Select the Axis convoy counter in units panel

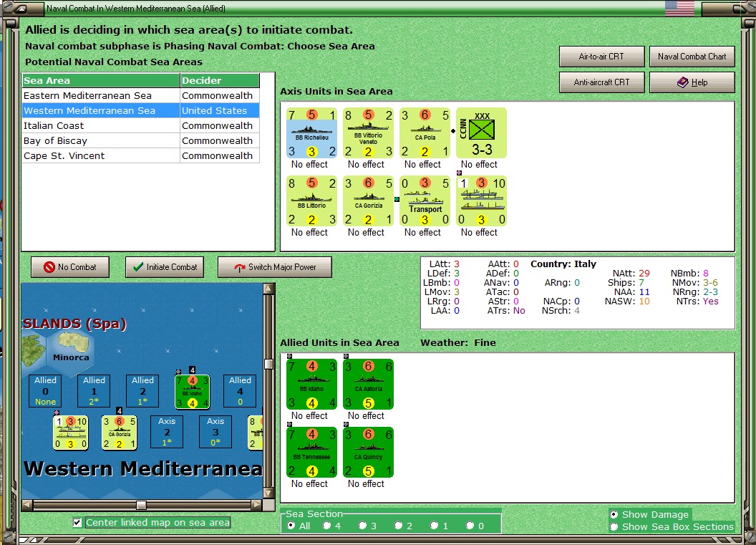pyautogui.click(x=481, y=201)
